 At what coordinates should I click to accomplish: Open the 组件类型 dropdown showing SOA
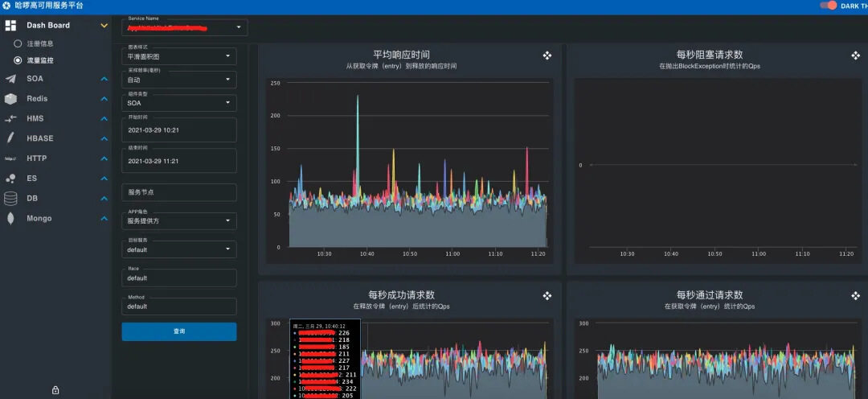point(178,103)
